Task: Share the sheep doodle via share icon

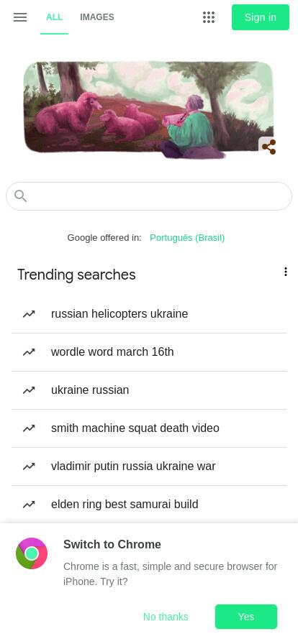Action: tap(268, 147)
